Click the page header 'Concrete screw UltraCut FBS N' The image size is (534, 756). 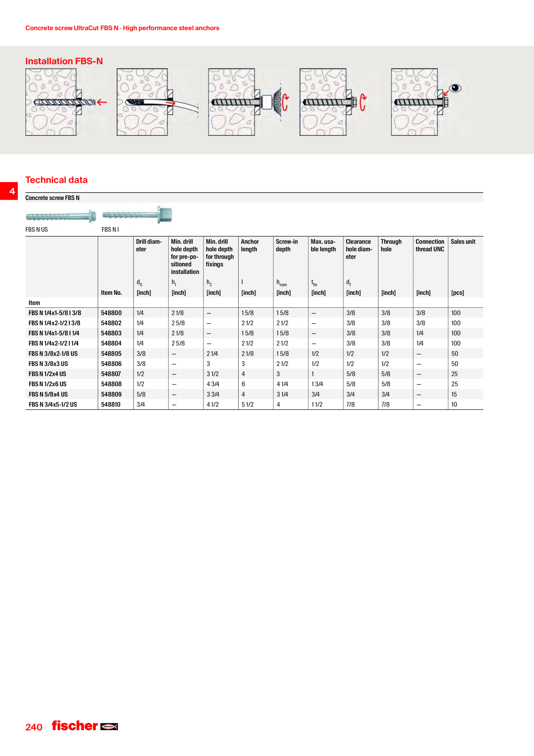point(72,28)
